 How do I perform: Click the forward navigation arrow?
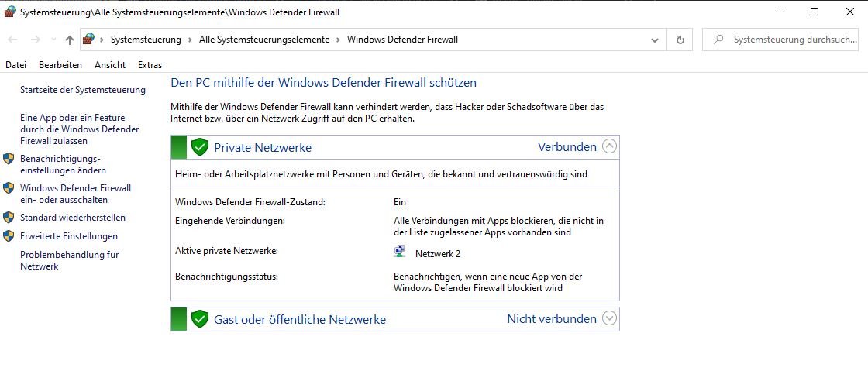click(x=35, y=40)
